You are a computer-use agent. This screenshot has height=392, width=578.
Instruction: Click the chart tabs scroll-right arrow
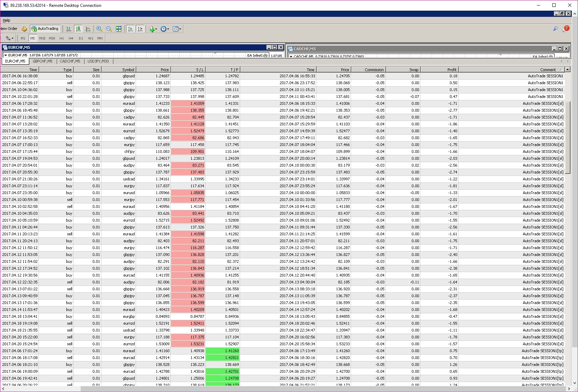pos(568,61)
